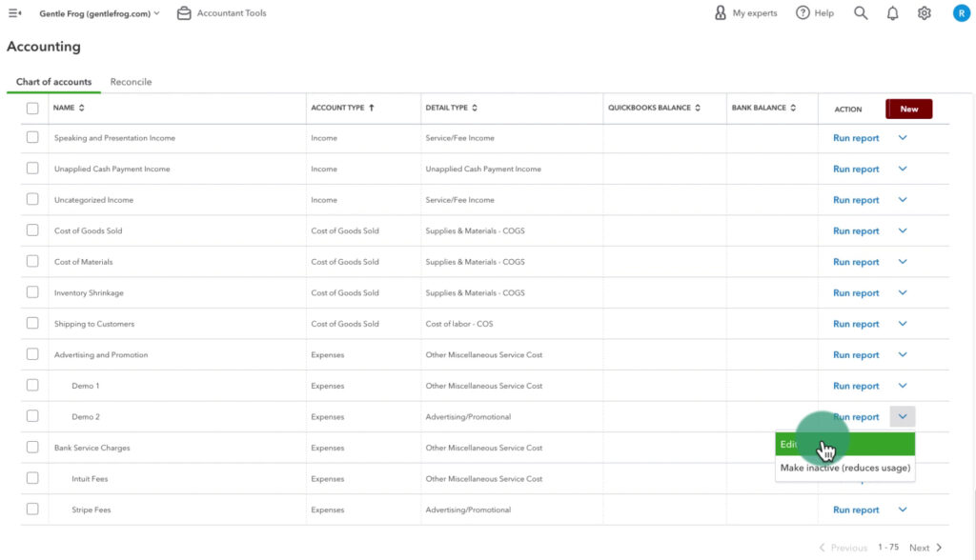976x560 pixels.
Task: View notifications bell icon
Action: click(x=892, y=13)
